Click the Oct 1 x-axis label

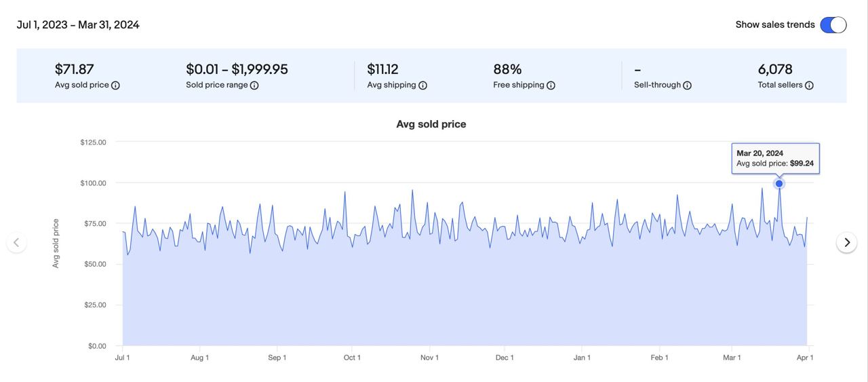tap(352, 358)
